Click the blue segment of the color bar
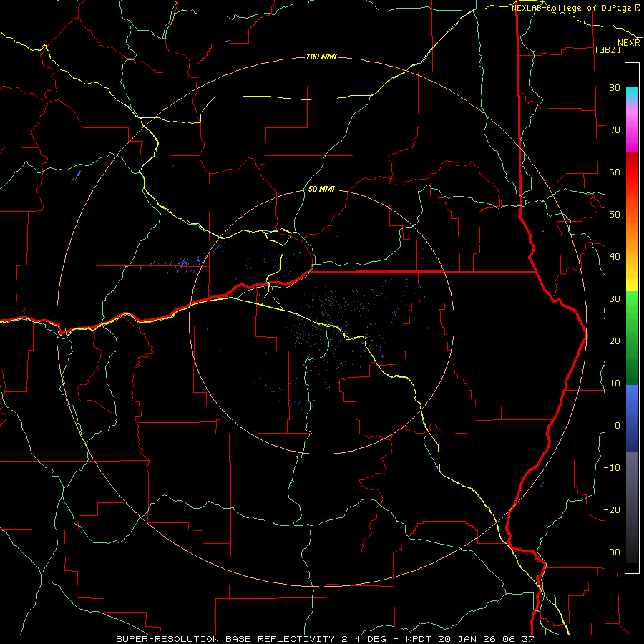 pyautogui.click(x=632, y=418)
